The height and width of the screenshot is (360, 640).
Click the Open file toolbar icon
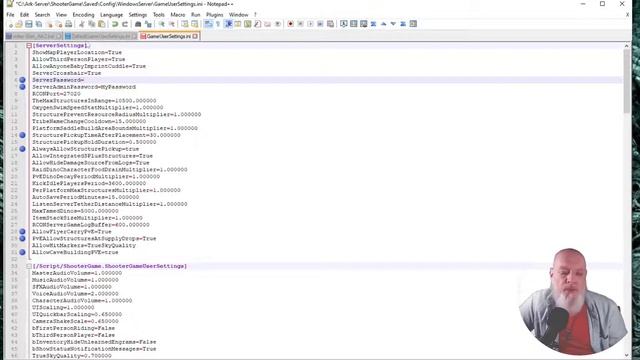click(x=19, y=24)
